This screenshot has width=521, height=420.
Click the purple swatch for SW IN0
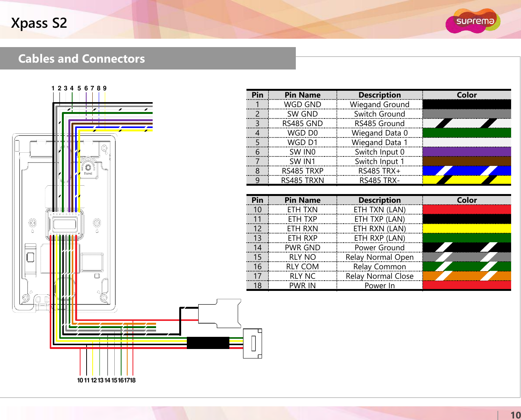[467, 152]
